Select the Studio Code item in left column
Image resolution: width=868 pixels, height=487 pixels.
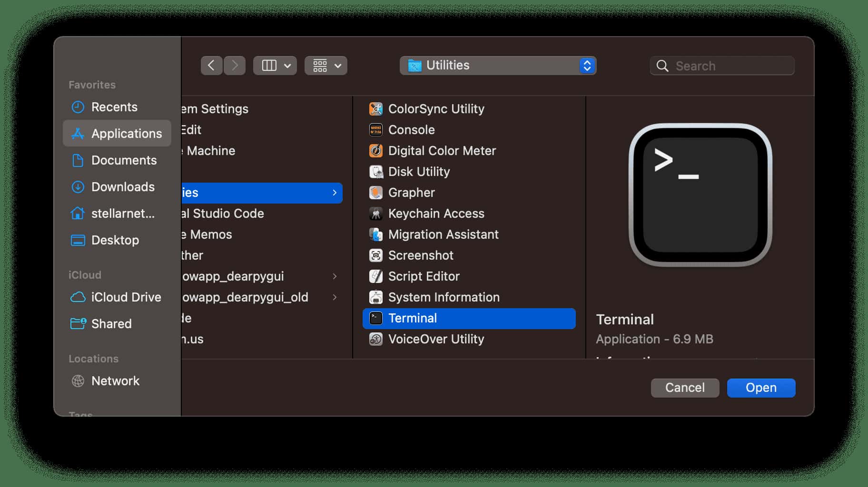[262, 214]
